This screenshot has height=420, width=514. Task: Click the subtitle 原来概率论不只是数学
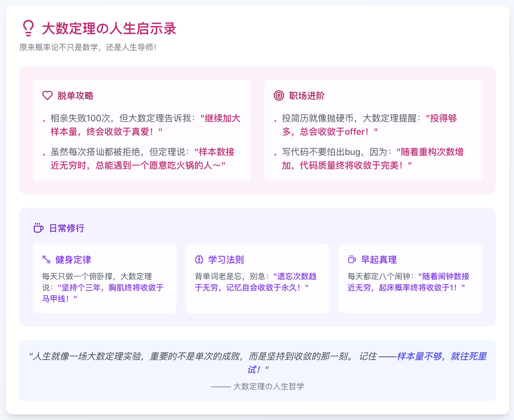[x=88, y=47]
